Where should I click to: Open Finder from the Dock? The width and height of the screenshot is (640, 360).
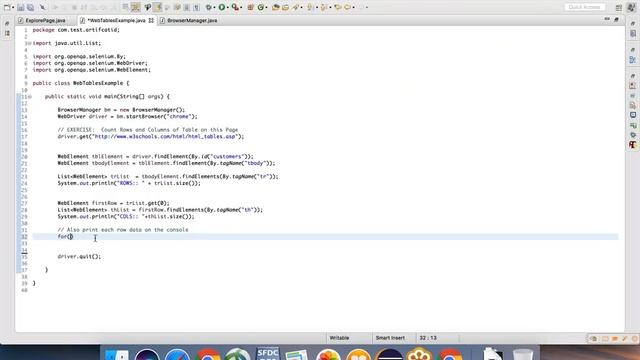point(116,355)
